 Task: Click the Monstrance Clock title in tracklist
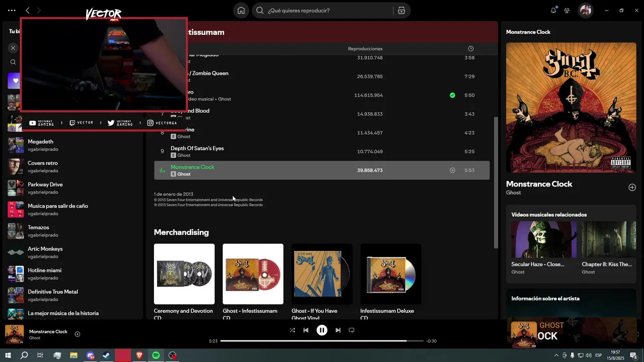[x=192, y=167]
